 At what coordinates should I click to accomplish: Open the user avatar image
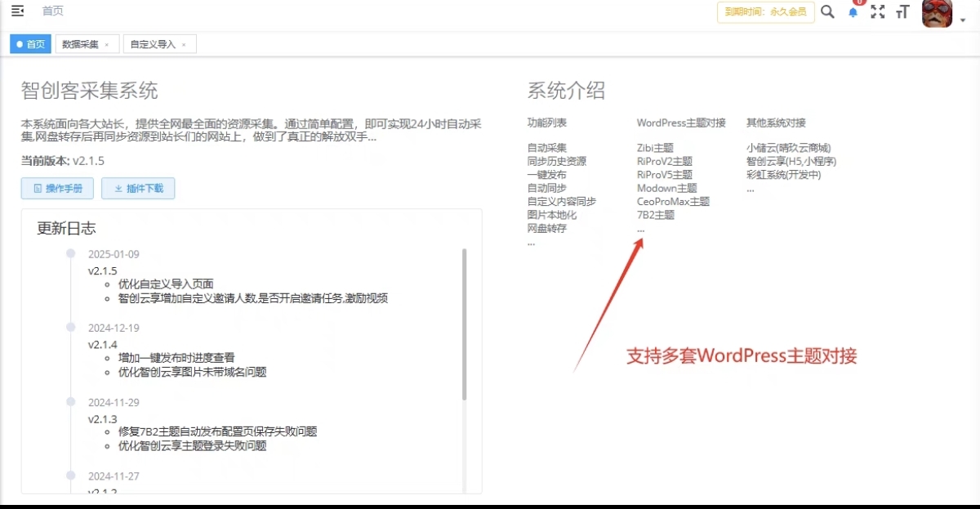[x=936, y=14]
